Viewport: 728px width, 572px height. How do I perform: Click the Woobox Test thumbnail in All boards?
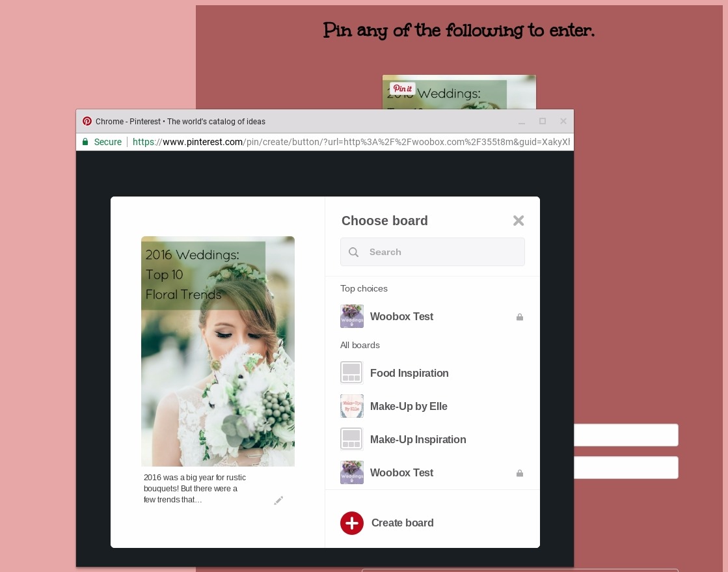pos(351,472)
